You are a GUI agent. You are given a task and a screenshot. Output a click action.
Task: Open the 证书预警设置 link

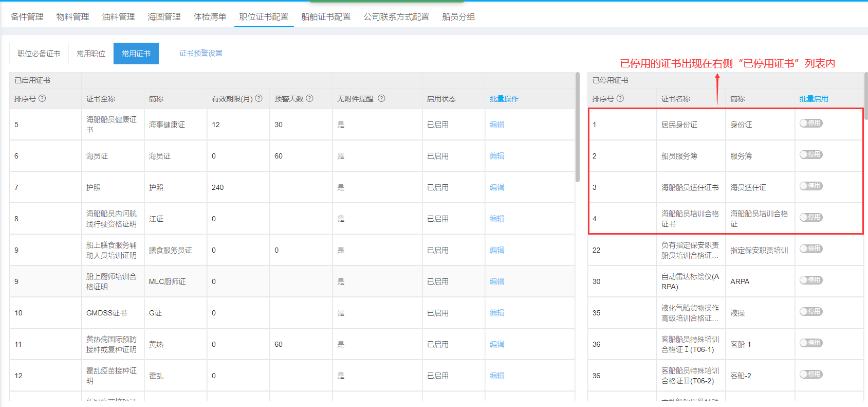pos(201,53)
